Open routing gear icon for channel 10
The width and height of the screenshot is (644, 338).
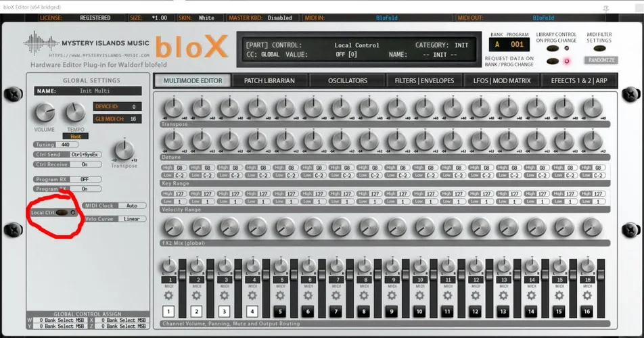pyautogui.click(x=419, y=295)
